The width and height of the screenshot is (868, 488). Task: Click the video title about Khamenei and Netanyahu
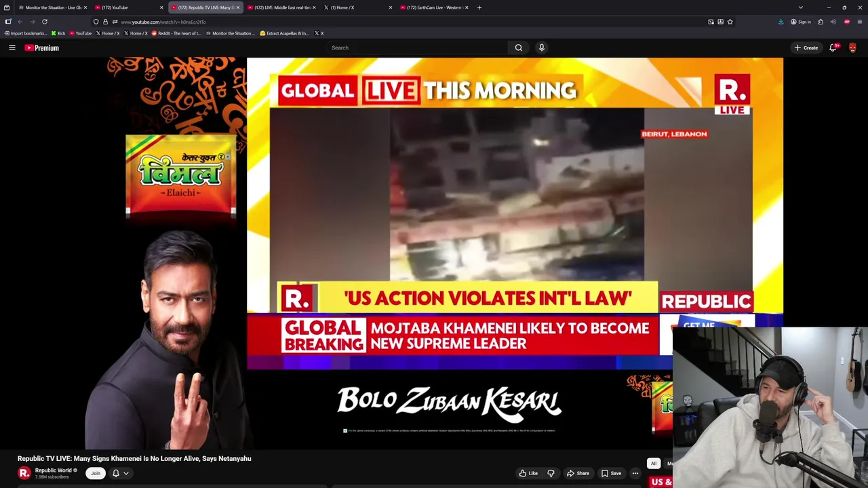pyautogui.click(x=134, y=458)
